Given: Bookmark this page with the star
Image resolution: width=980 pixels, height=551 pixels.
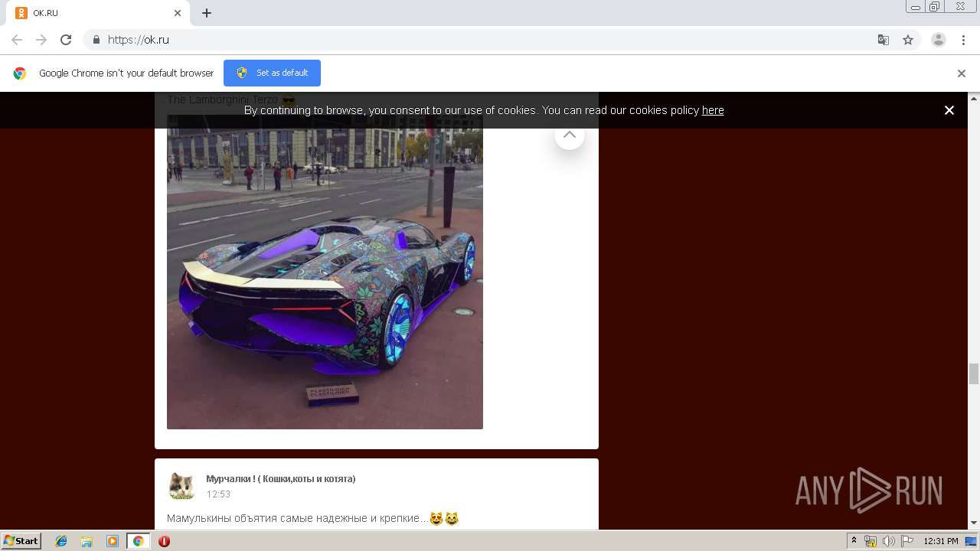Looking at the screenshot, I should pyautogui.click(x=908, y=40).
